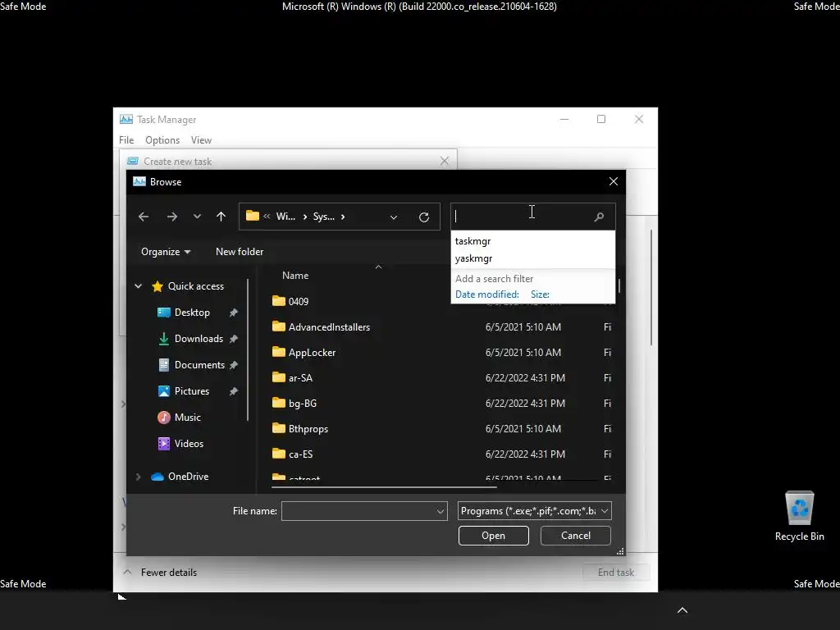Show hidden tray icons chevron
This screenshot has width=840, height=630.
click(682, 610)
